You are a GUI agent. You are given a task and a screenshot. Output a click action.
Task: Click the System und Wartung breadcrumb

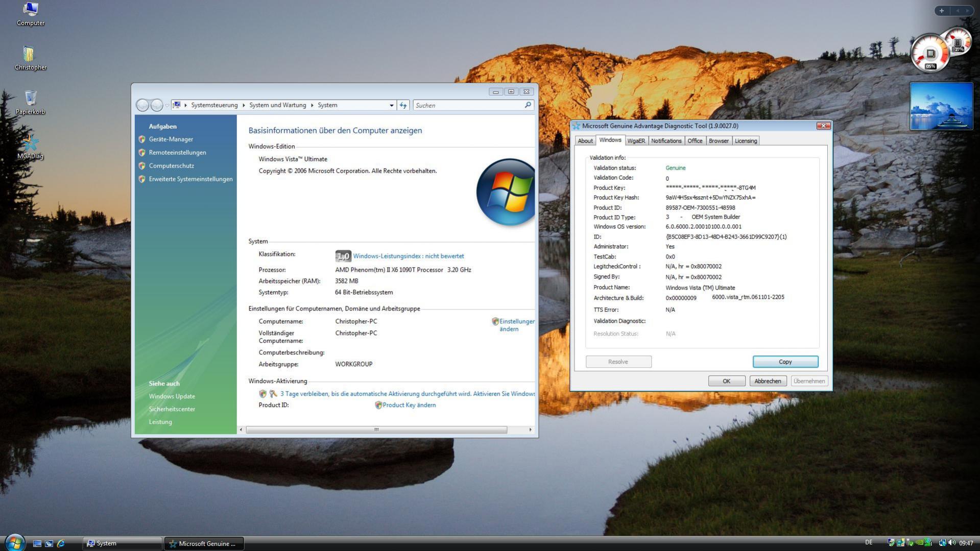278,105
